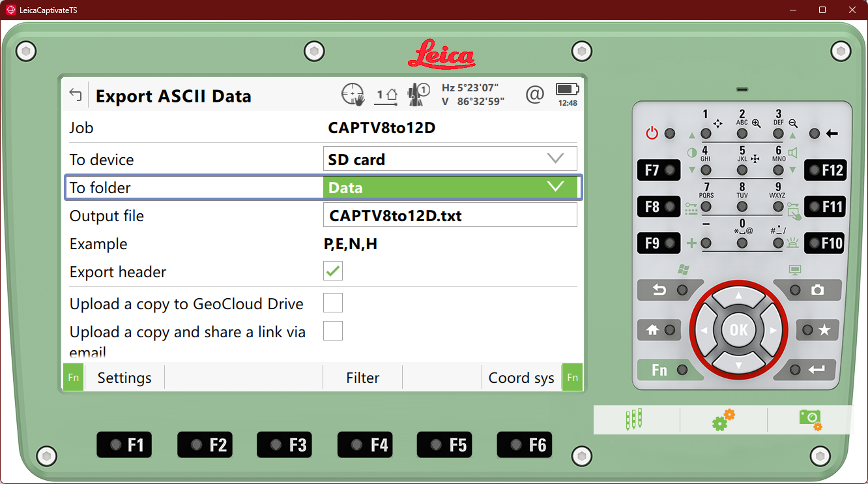Expand the To folder Data dropdown

click(x=450, y=188)
